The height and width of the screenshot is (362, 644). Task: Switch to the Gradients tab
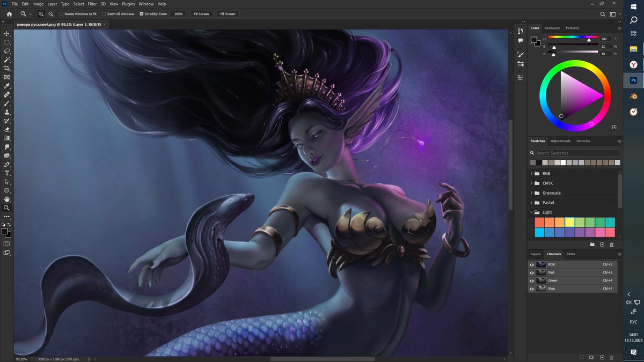point(552,28)
